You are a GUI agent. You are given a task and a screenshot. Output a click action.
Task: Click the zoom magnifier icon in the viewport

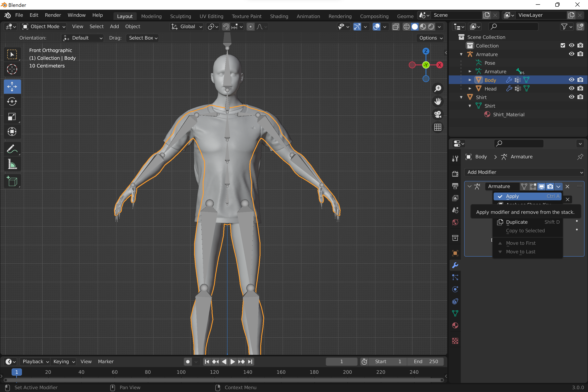438,88
